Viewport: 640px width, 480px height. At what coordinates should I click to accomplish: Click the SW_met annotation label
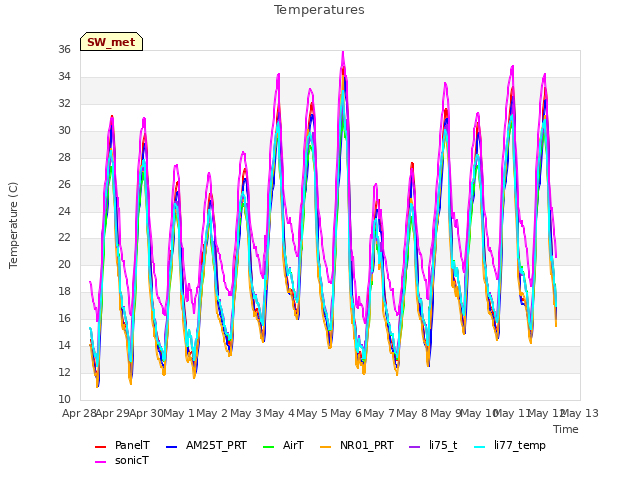pos(111,42)
